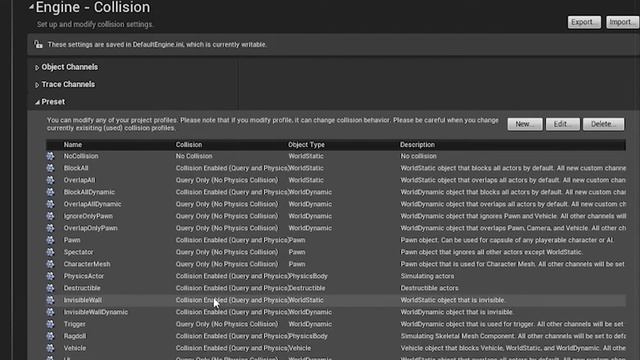The height and width of the screenshot is (360, 640).
Task: Select the BlockAllDynamic preset name
Action: [89, 192]
